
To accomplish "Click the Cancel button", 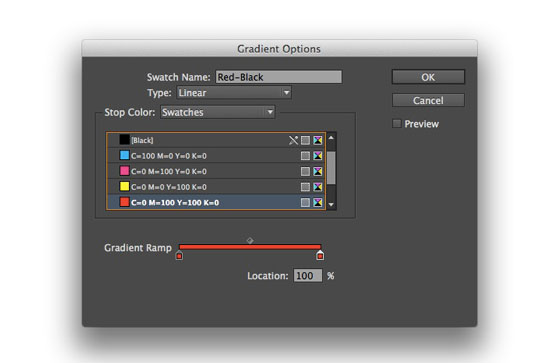I will point(428,100).
